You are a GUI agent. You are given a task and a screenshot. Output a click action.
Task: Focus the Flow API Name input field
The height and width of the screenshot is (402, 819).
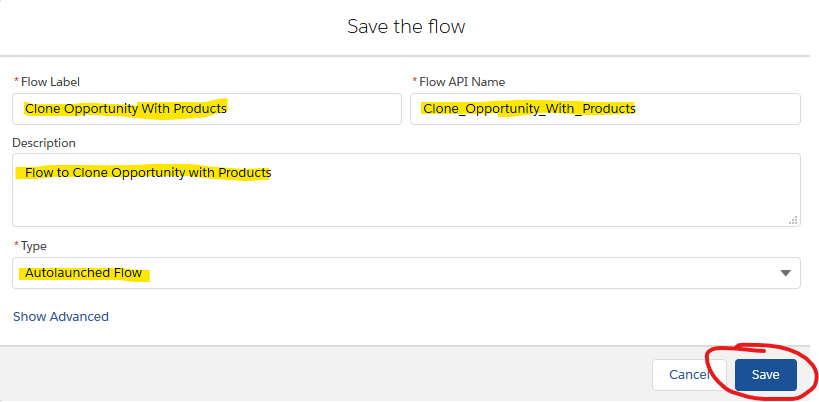pos(605,109)
